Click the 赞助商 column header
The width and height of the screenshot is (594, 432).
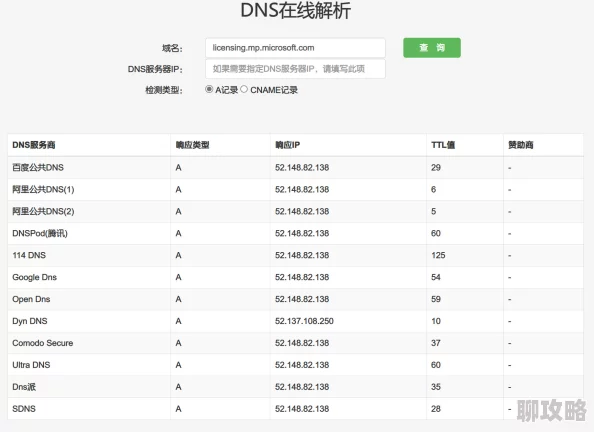pos(521,145)
